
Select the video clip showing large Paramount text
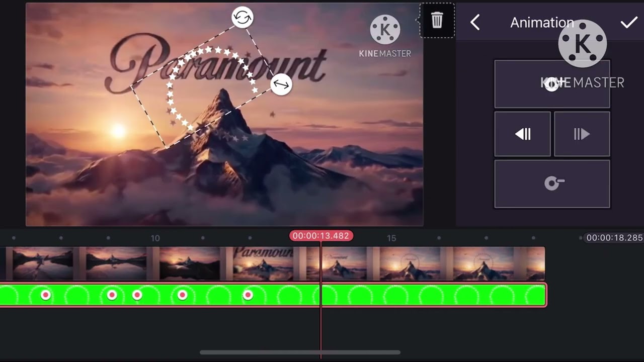(263, 263)
